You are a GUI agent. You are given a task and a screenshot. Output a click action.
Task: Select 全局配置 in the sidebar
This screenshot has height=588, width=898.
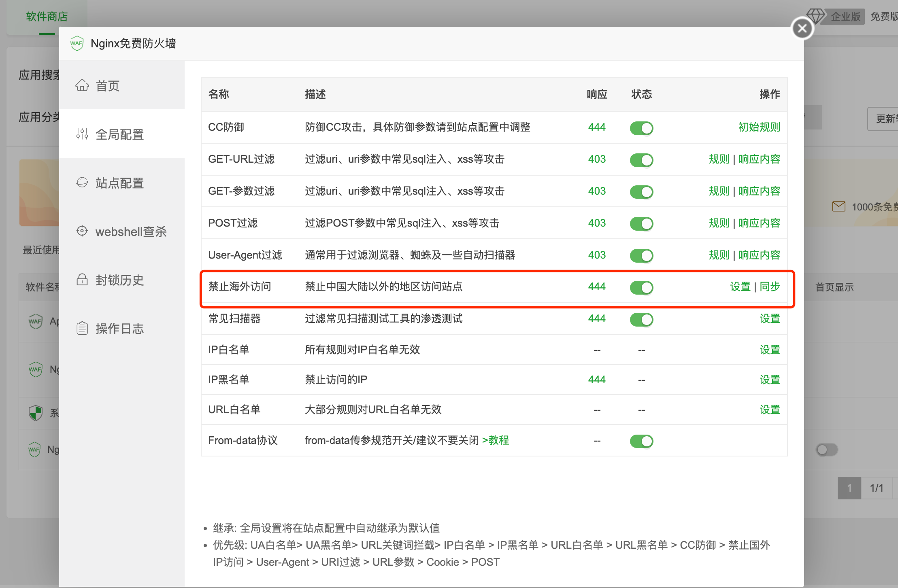(x=122, y=134)
